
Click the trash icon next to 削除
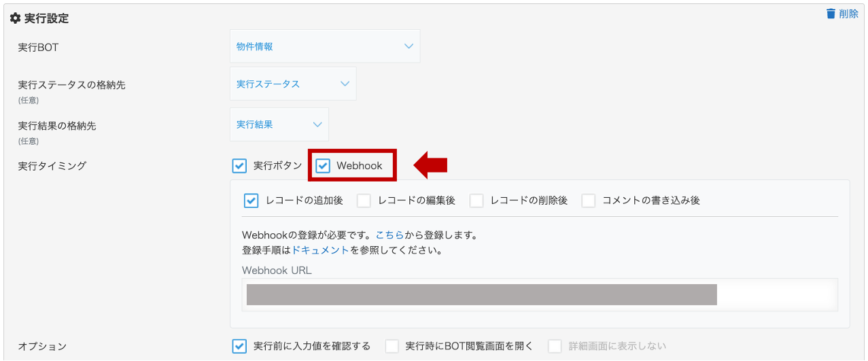pyautogui.click(x=831, y=14)
